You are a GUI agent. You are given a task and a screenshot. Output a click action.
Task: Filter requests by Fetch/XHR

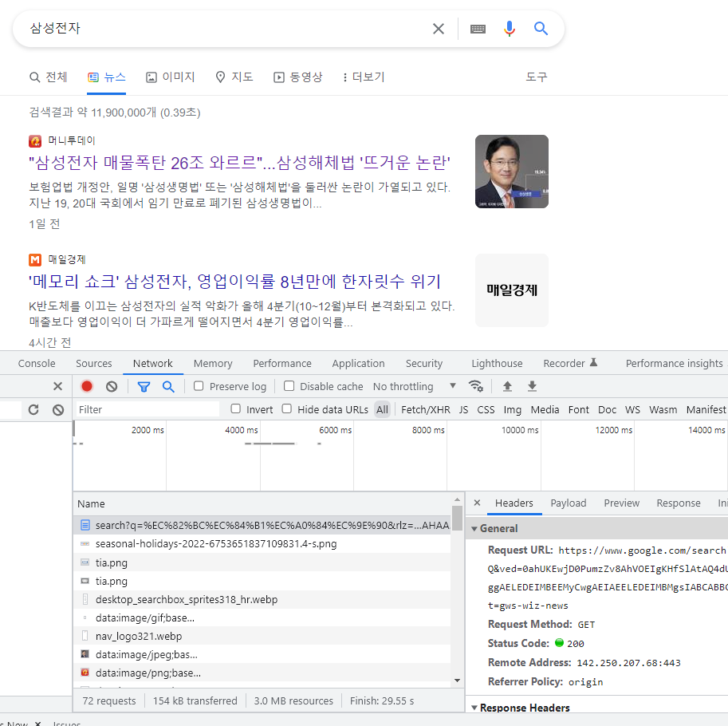coord(426,410)
